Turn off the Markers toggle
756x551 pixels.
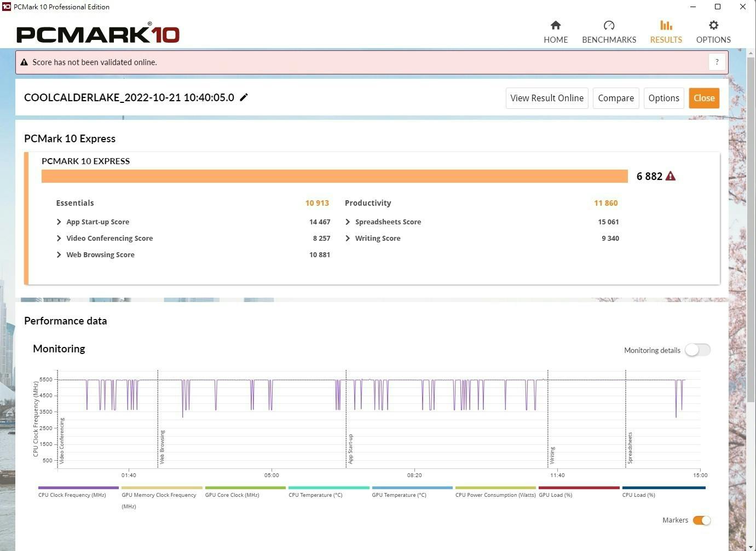click(x=701, y=520)
